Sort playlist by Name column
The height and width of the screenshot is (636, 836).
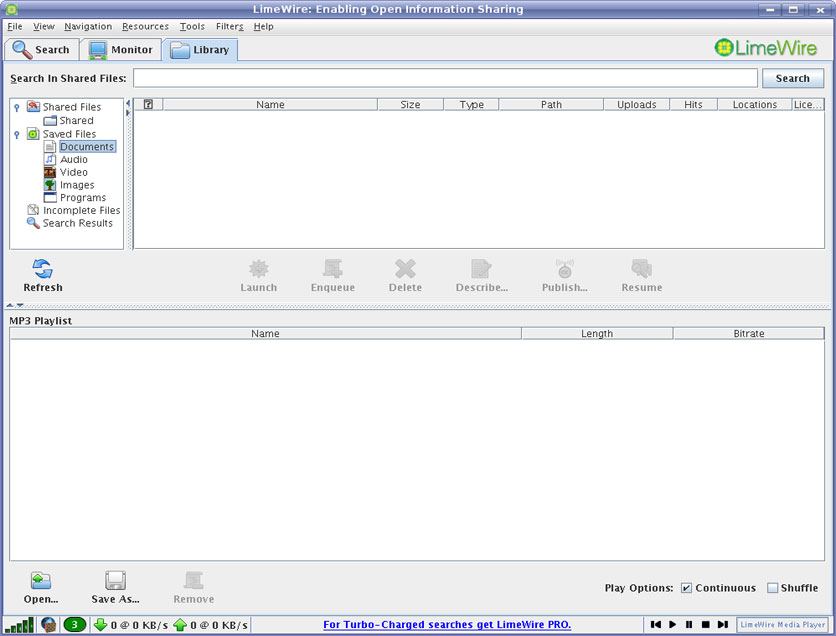point(266,334)
